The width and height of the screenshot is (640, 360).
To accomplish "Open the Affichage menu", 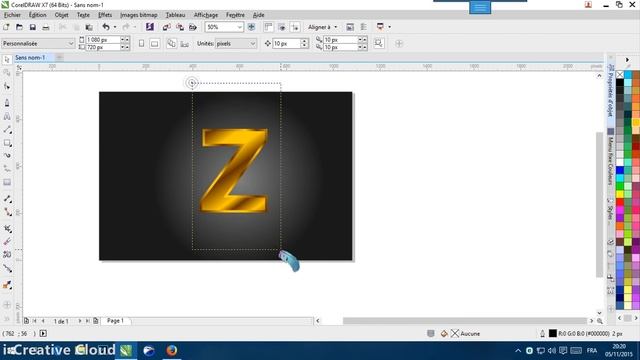I will (206, 15).
